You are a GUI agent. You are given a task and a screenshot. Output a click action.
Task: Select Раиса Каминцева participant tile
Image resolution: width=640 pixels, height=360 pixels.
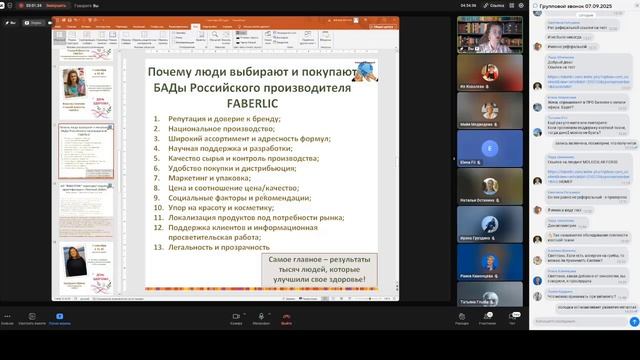[x=490, y=262]
